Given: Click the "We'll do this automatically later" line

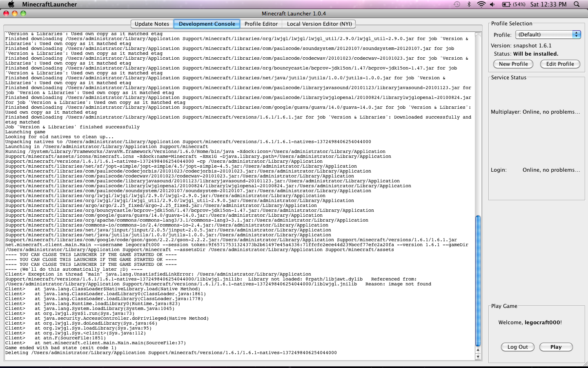Looking at the screenshot, I should tap(74, 269).
